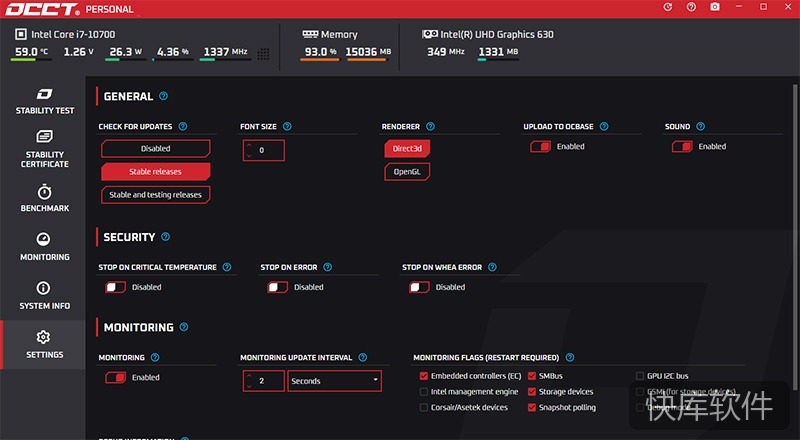
Task: Select Direct3d renderer
Action: pos(407,149)
